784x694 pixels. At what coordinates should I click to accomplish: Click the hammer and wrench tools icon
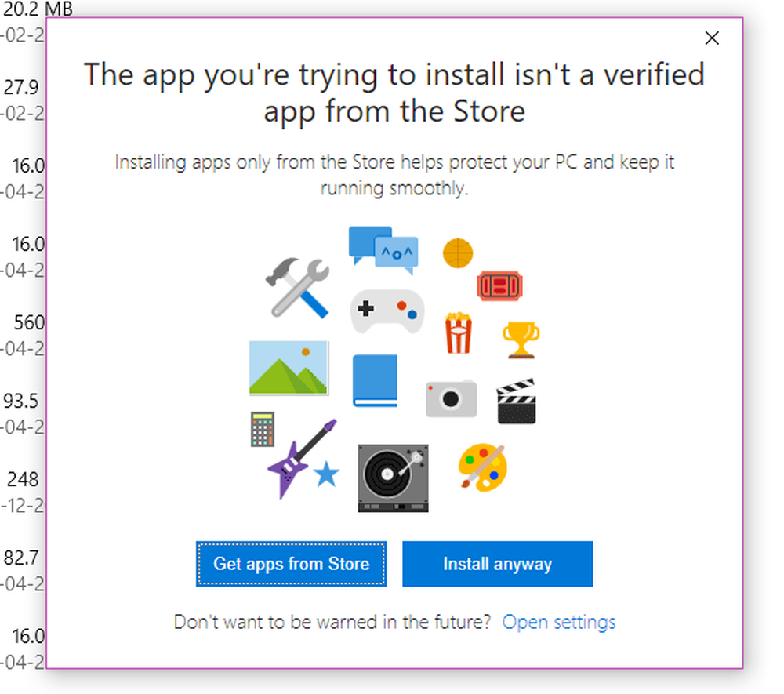(298, 288)
